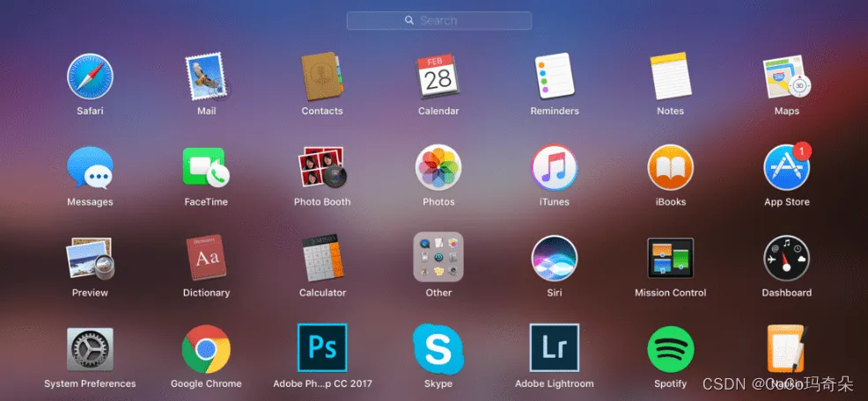Launch the Mail app
Screen dimensions: 868x401
pyautogui.click(x=206, y=77)
